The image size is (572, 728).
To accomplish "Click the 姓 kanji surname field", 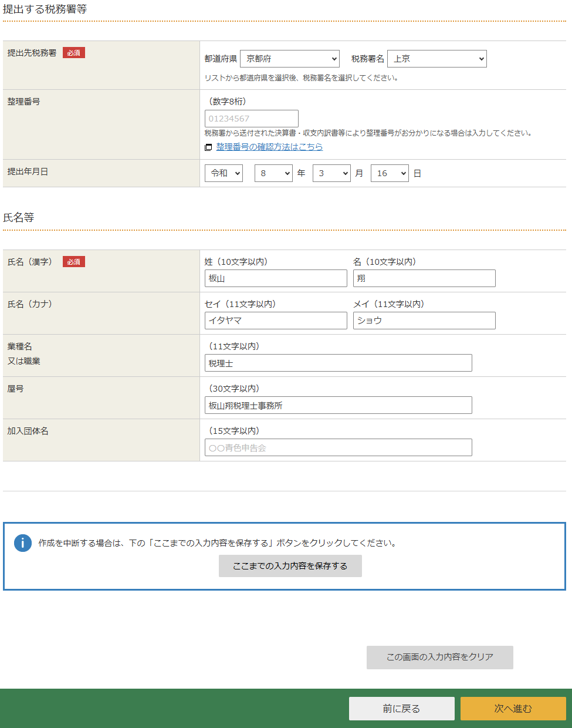I will tap(276, 278).
